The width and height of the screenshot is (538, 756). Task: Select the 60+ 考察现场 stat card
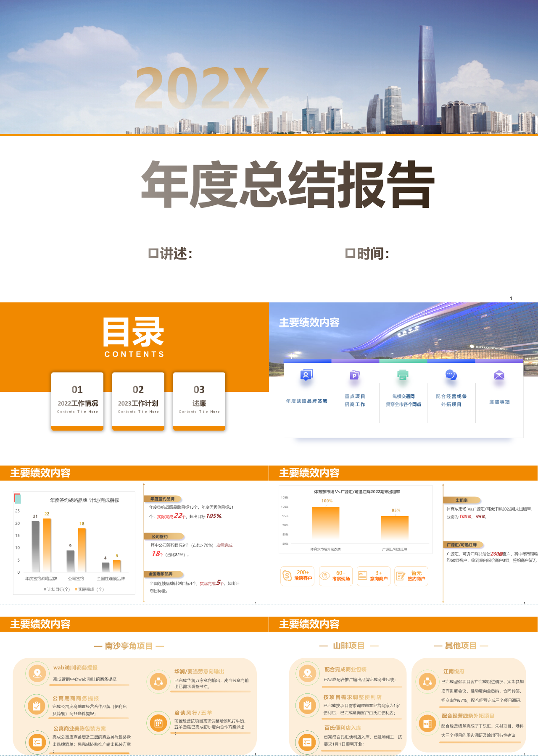(335, 576)
